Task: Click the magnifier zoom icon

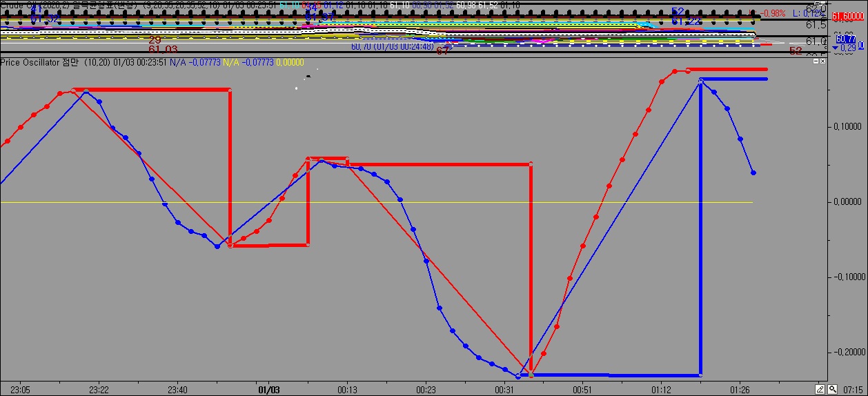Action: click(x=833, y=389)
